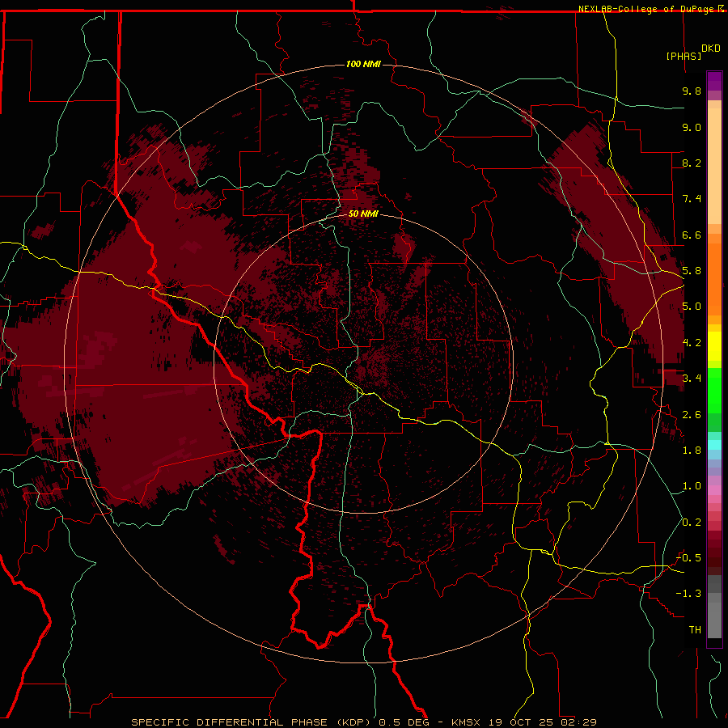Click the 9.8 value on the color scale

tap(692, 91)
